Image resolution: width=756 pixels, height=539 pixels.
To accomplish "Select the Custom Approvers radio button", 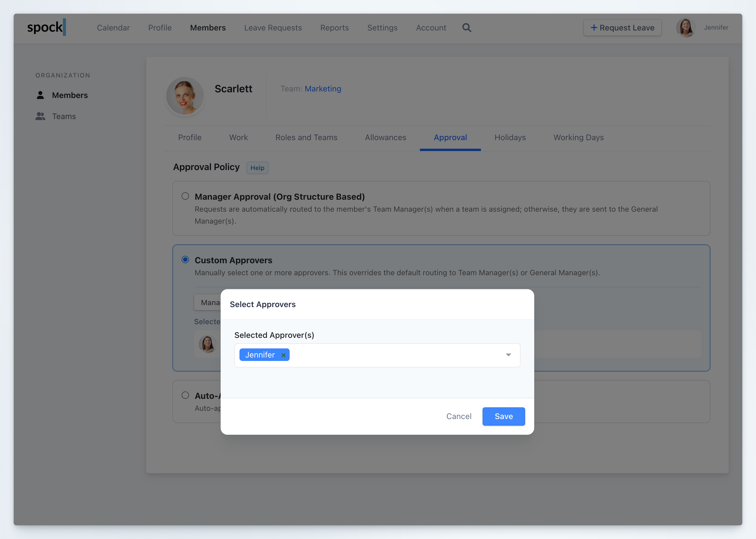I will pos(185,260).
